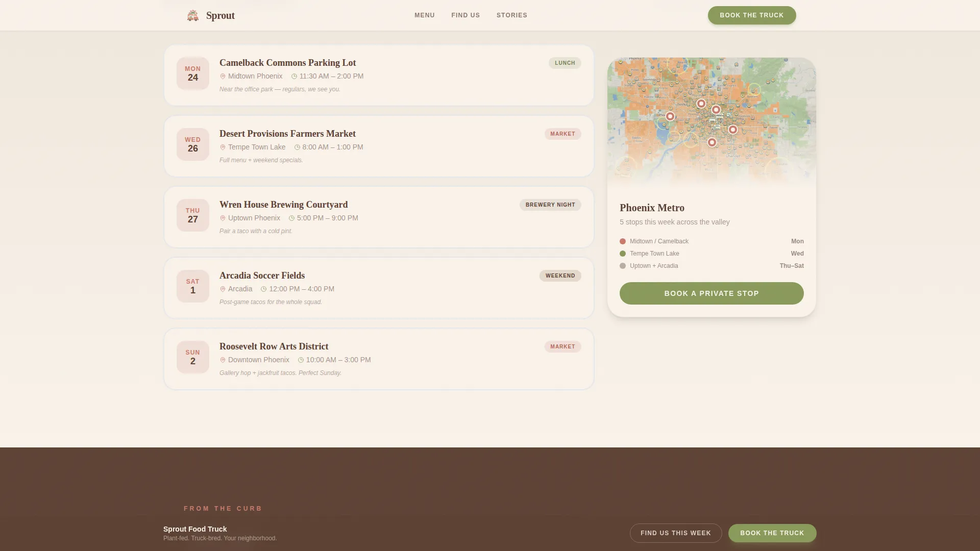Image resolution: width=980 pixels, height=551 pixels.
Task: Select the SAT 1 date badge
Action: [193, 286]
